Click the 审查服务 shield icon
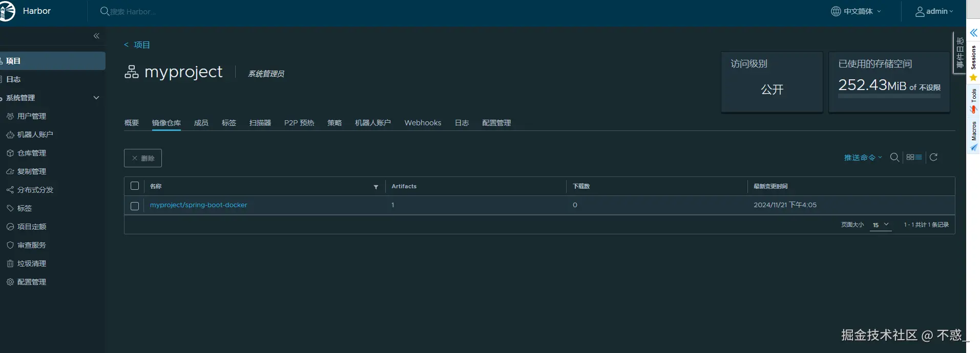Screen dimensions: 980x353 point(10,245)
